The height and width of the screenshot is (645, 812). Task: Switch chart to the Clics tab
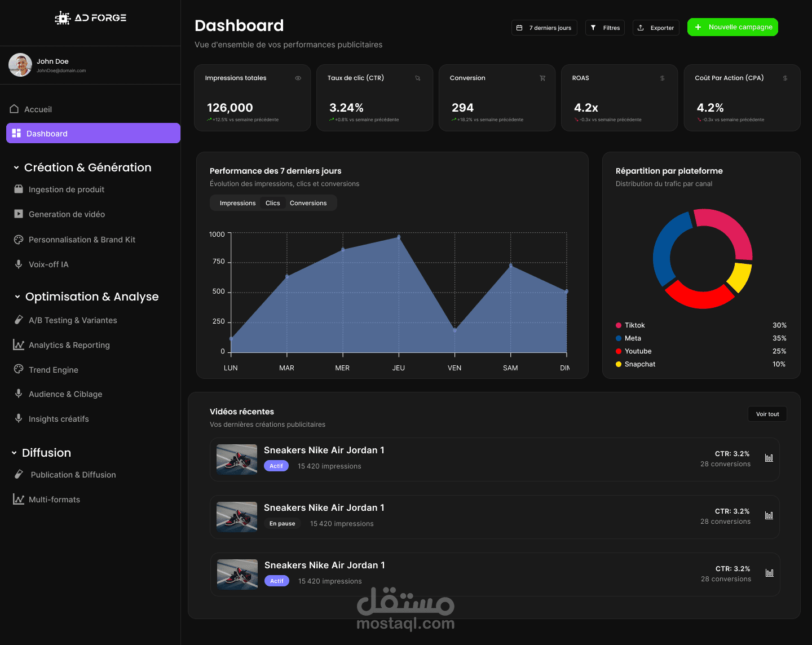point(273,203)
